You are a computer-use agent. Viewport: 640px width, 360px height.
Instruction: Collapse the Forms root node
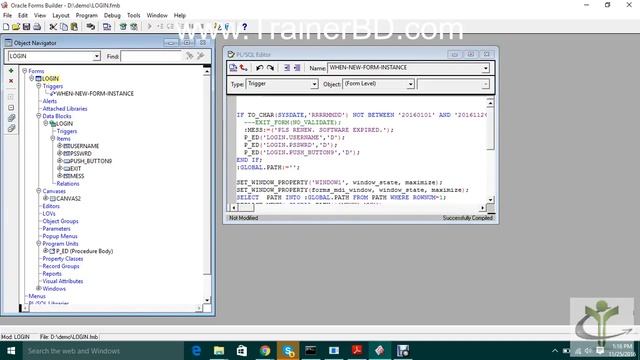[24, 71]
